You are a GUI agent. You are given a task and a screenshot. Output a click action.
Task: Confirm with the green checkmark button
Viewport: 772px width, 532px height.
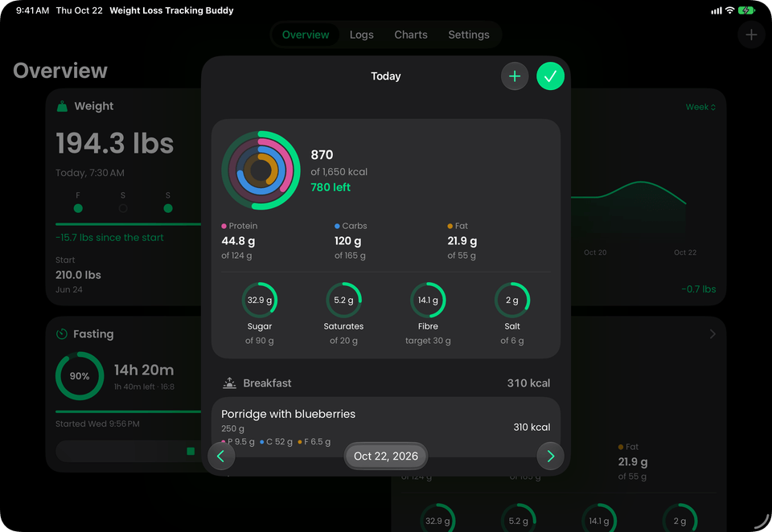click(550, 76)
